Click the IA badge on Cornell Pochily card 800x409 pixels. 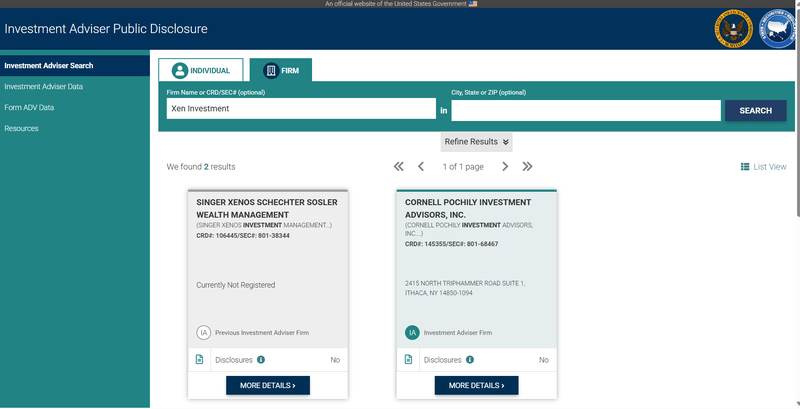(x=412, y=333)
